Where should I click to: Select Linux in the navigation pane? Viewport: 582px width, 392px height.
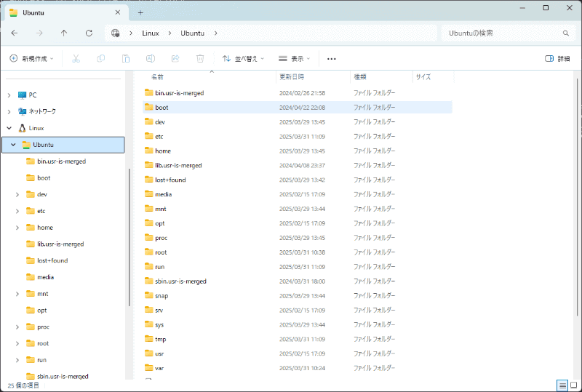click(31, 128)
